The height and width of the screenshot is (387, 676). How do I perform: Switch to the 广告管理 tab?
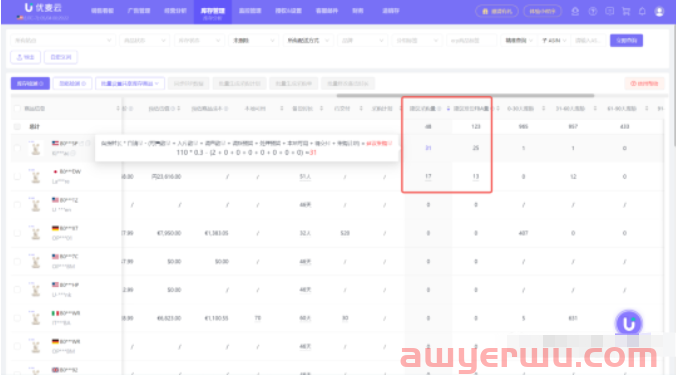click(138, 11)
